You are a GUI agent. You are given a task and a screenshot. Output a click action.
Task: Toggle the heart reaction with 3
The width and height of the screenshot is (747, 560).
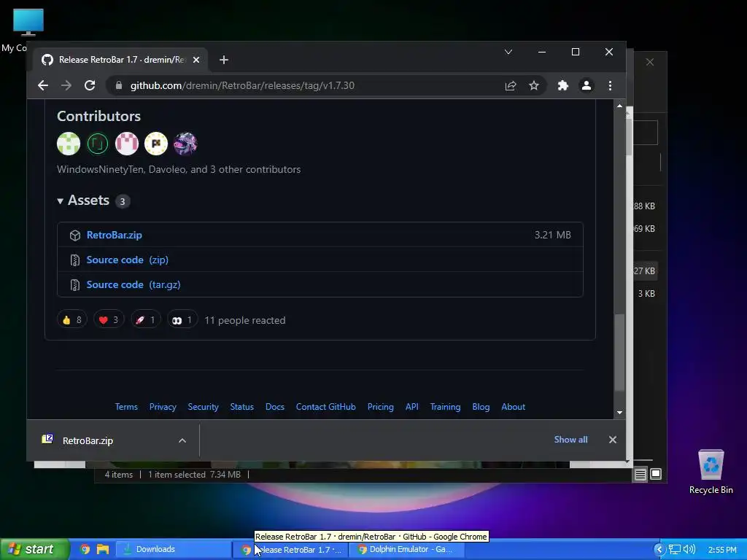(109, 319)
